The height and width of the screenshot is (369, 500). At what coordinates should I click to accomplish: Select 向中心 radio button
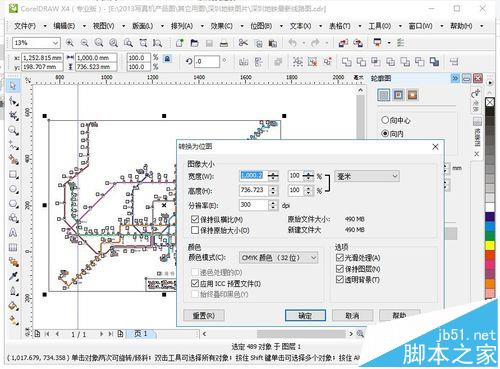point(385,120)
